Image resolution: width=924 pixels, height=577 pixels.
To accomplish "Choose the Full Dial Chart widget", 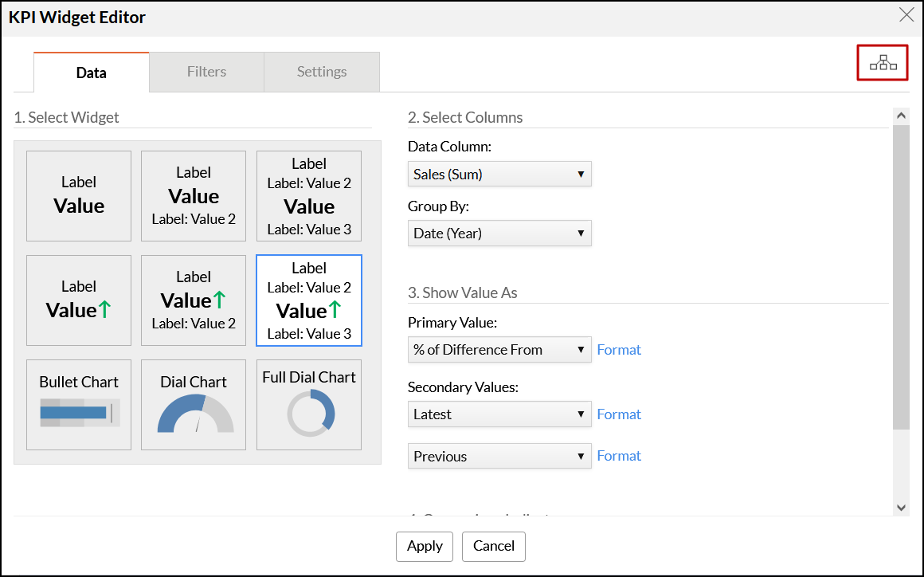I will (308, 405).
